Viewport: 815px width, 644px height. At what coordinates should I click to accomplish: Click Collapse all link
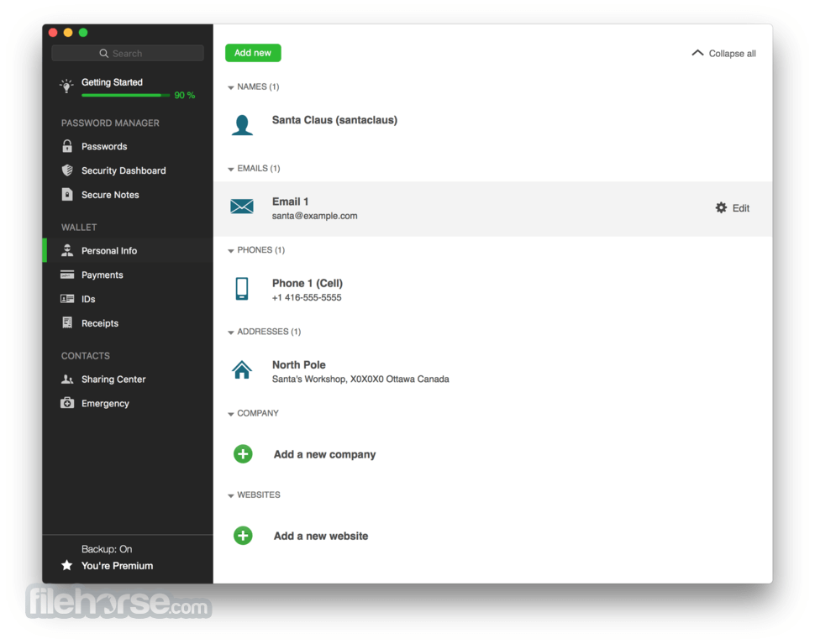pos(732,54)
